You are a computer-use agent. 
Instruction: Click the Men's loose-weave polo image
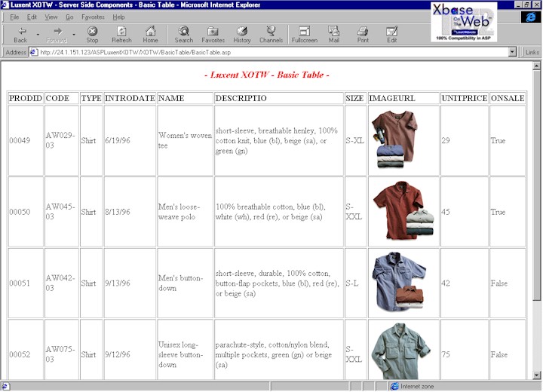pos(403,210)
